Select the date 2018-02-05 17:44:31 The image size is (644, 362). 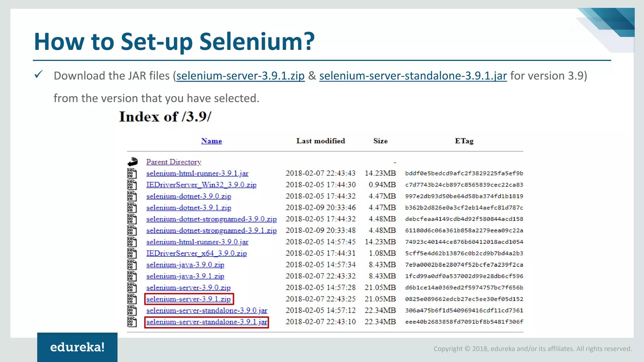(321, 253)
